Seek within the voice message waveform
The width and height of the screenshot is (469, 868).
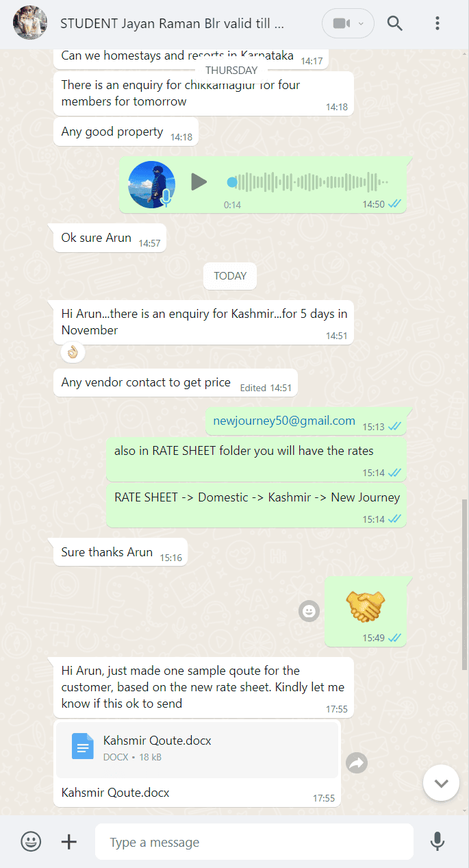coord(308,182)
